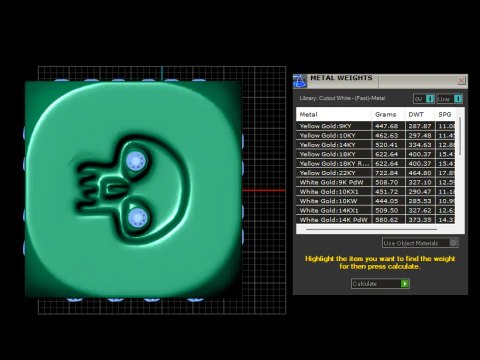Viewport: 480px width, 360px height.
Task: Click the 509.50 grams value
Action: [386, 210]
